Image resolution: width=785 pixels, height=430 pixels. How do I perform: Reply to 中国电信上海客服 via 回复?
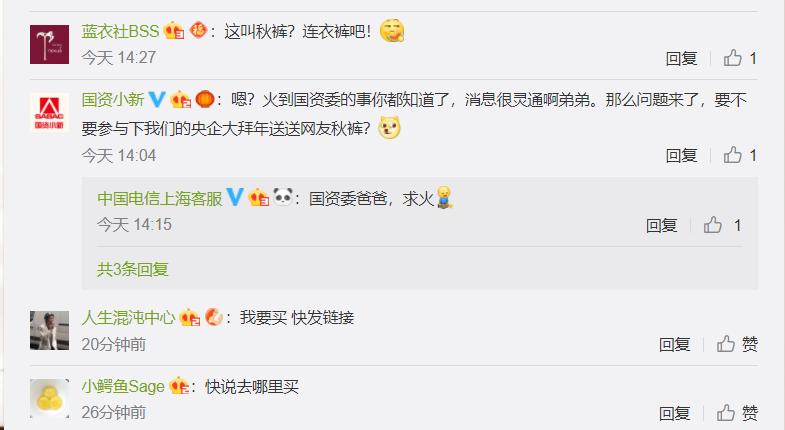(x=661, y=225)
